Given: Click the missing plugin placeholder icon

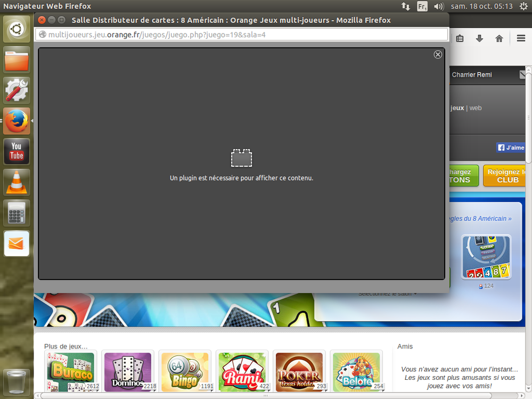Looking at the screenshot, I should point(241,158).
